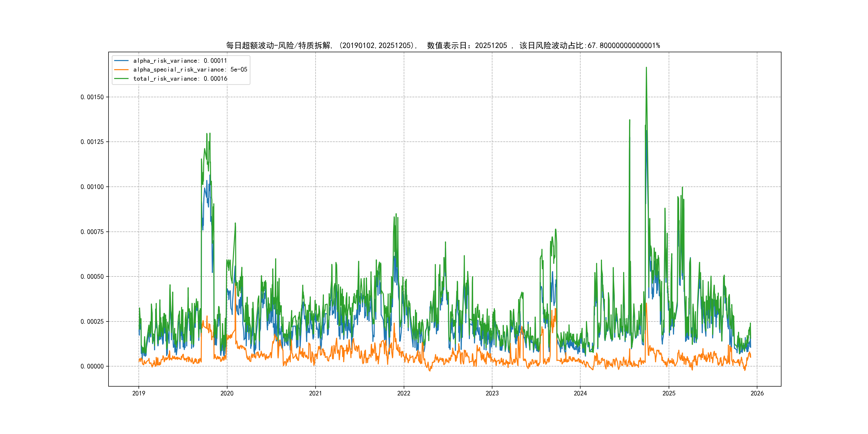Viewport: 868px width, 434px height.
Task: Click the 2022 x-axis tick label
Action: point(404,393)
